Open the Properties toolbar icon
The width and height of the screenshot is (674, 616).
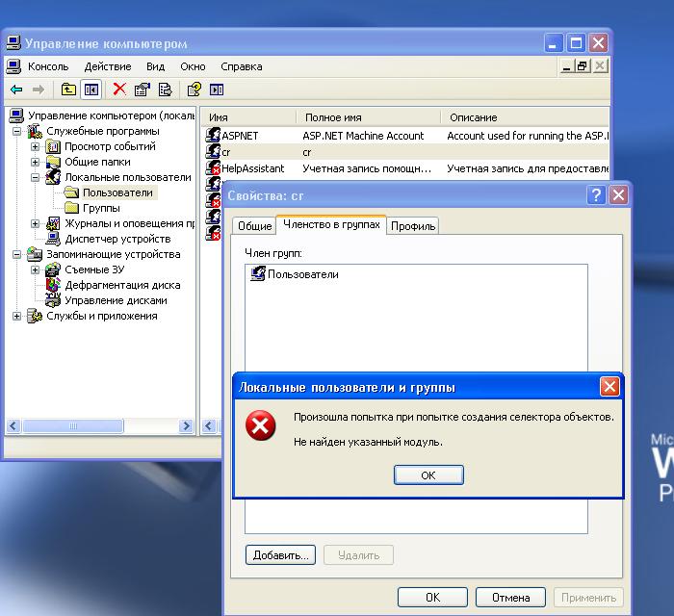143,90
